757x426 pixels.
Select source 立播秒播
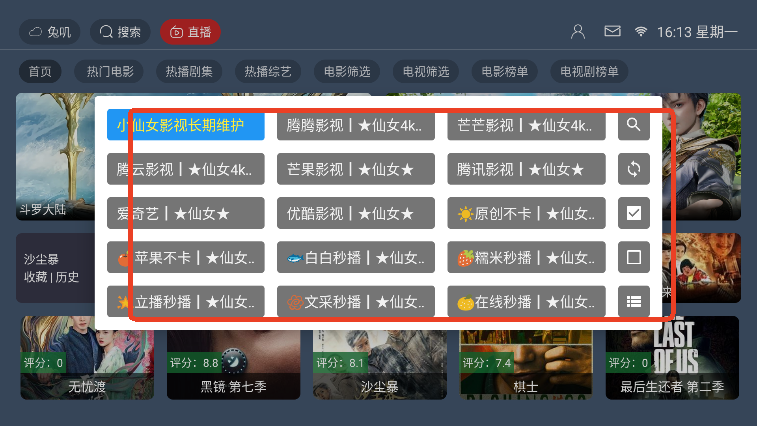(x=185, y=301)
